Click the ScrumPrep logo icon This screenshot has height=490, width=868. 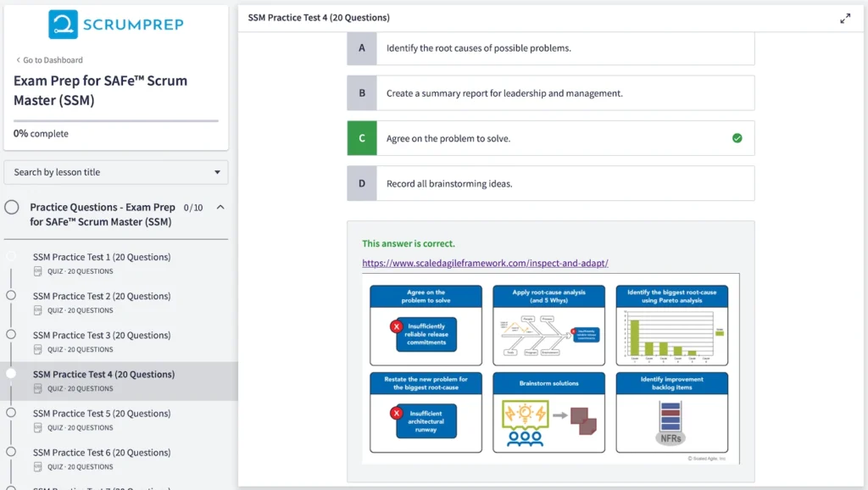click(63, 25)
